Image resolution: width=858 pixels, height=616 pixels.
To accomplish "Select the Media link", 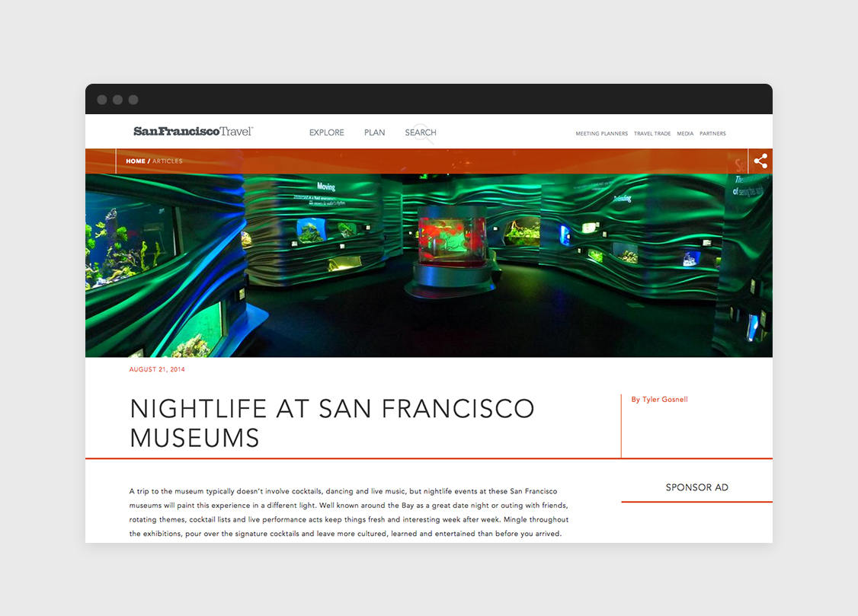I will tap(685, 134).
